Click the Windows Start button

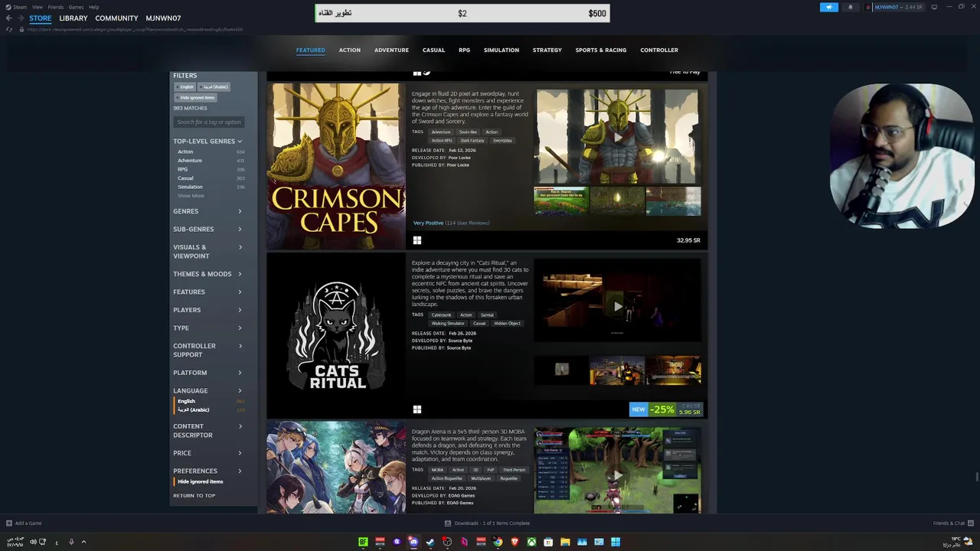point(616,542)
